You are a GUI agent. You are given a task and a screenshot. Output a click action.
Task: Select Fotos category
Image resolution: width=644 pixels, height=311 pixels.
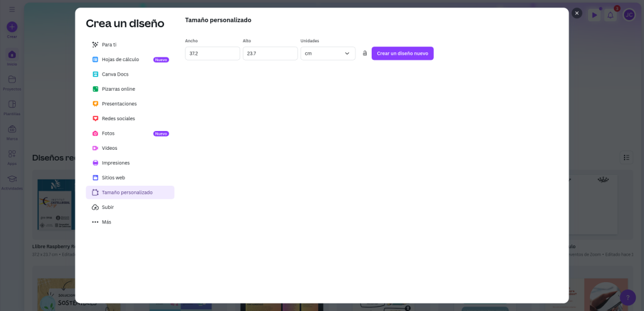click(130, 133)
